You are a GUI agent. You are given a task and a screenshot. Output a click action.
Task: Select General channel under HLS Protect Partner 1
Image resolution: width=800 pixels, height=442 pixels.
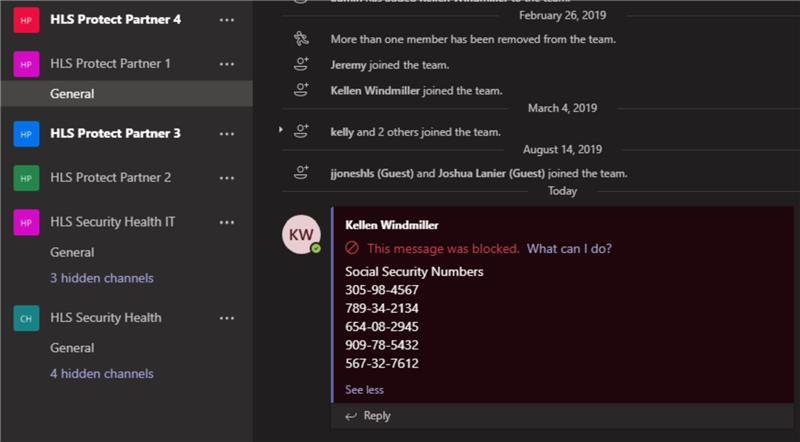tap(72, 94)
